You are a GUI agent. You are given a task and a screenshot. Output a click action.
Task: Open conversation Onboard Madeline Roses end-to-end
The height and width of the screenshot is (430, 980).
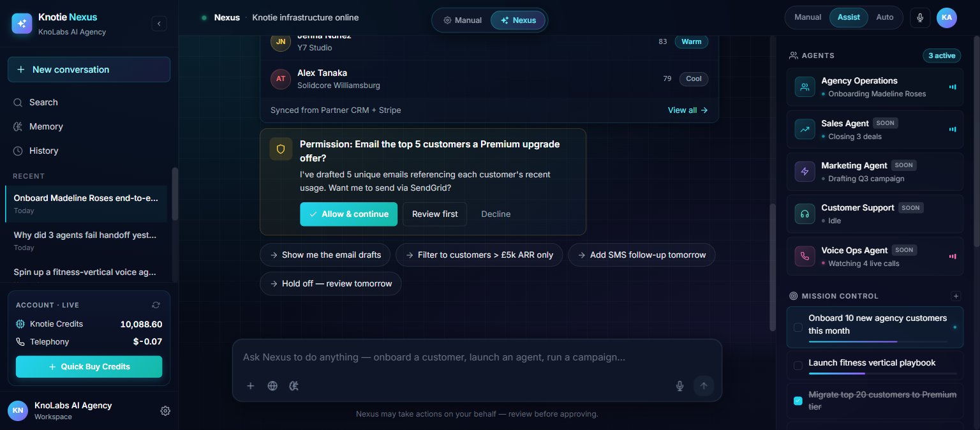coord(86,204)
